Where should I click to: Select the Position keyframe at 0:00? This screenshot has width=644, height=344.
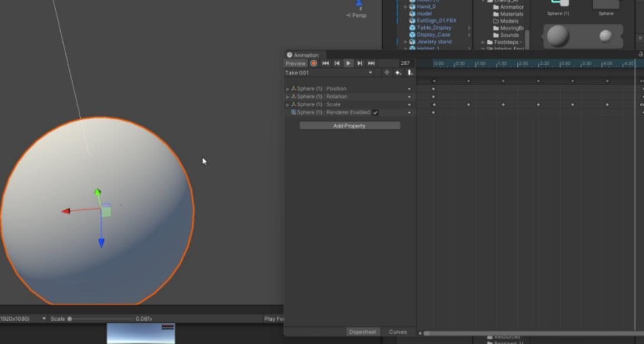433,89
